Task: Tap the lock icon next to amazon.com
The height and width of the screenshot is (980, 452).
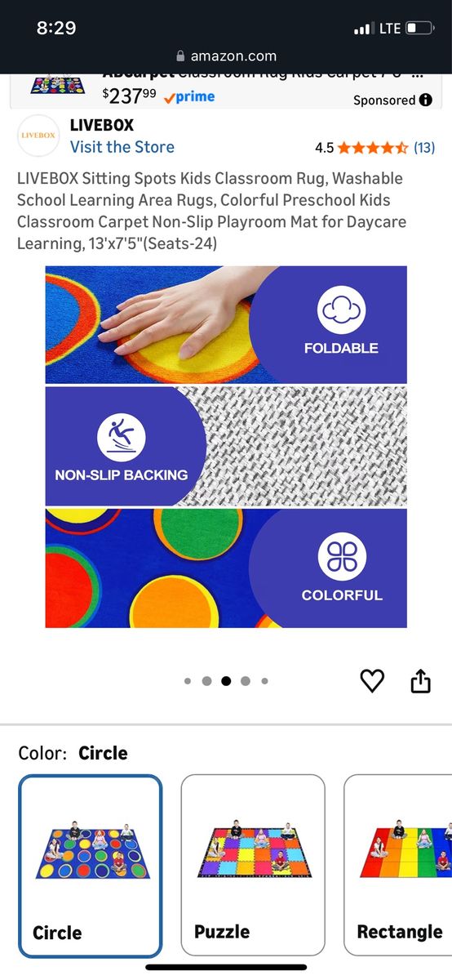Action: point(181,56)
